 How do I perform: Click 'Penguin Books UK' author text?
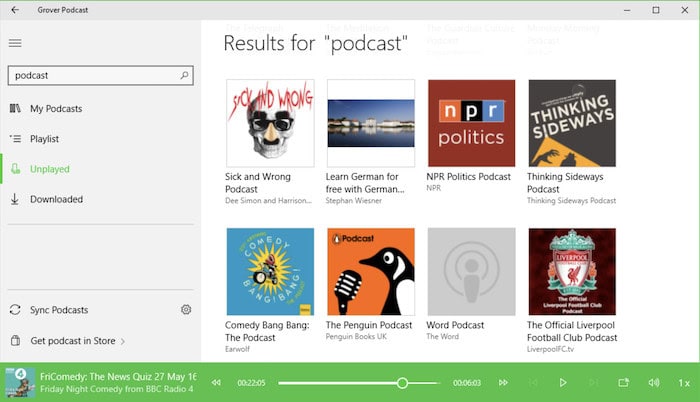coord(356,337)
